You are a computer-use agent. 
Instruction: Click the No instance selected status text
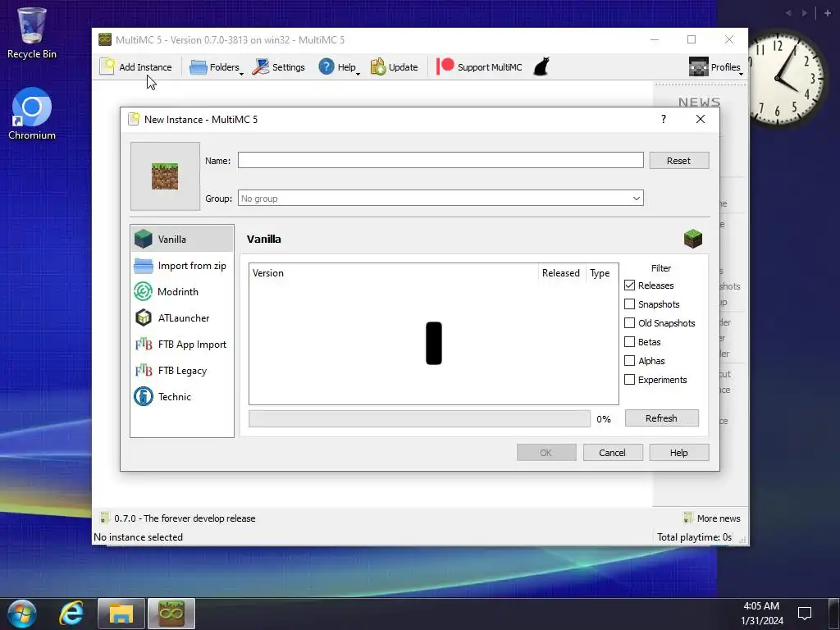[x=138, y=536]
